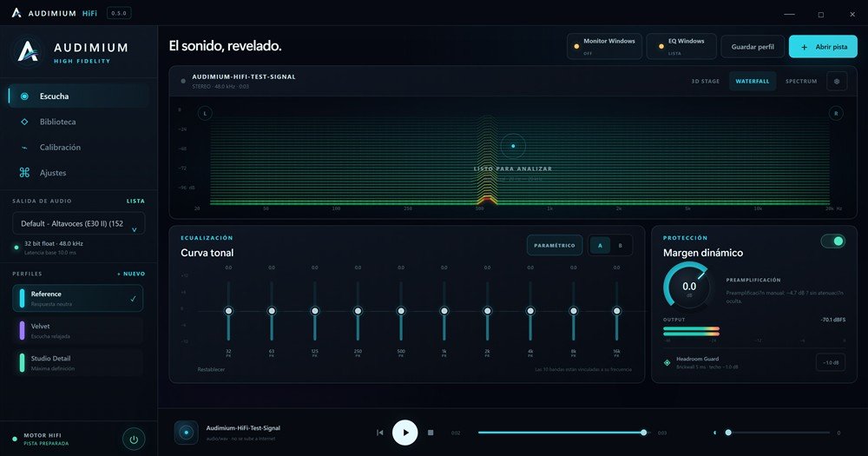Click the 4k EQ slider handle
868x456 pixels.
tap(530, 312)
